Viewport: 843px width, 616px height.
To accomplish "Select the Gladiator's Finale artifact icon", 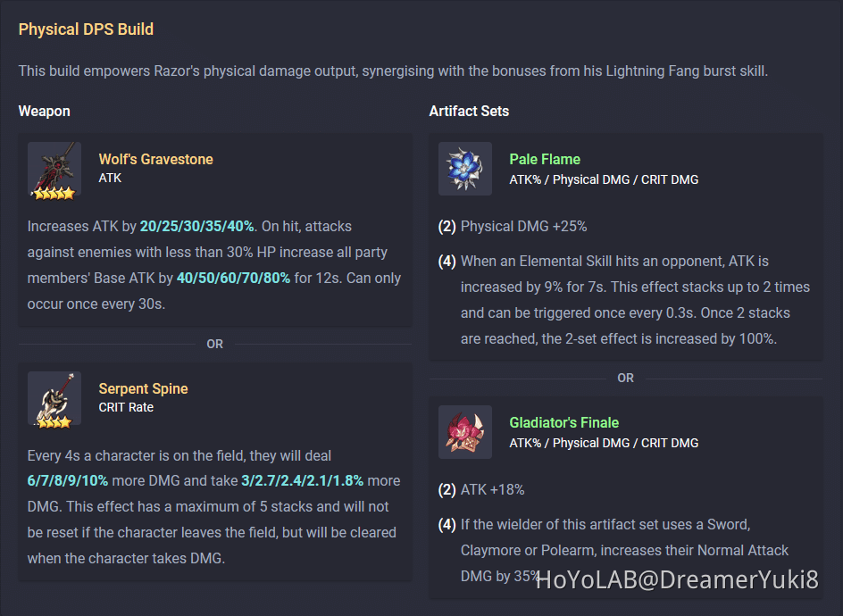I will 464,431.
